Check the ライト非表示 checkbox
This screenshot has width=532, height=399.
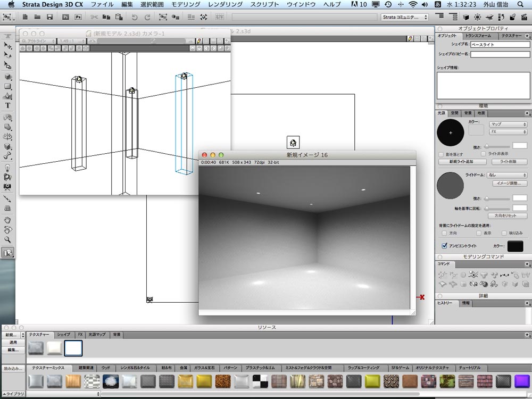(484, 154)
